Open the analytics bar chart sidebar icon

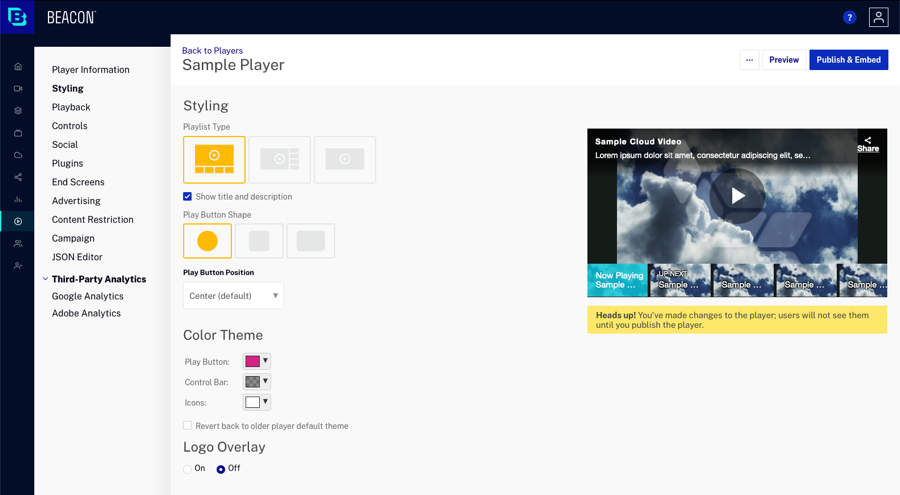click(18, 199)
